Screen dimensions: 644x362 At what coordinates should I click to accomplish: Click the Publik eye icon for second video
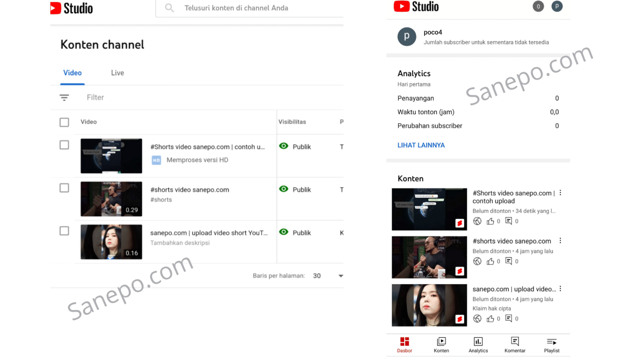[x=284, y=189]
